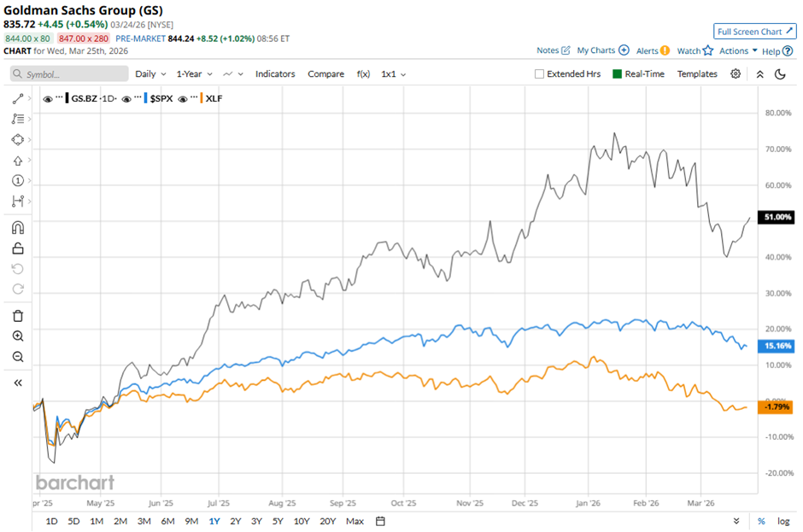This screenshot has width=803, height=532.
Task: Expand bottom panel with double down chevron
Action: (736, 521)
